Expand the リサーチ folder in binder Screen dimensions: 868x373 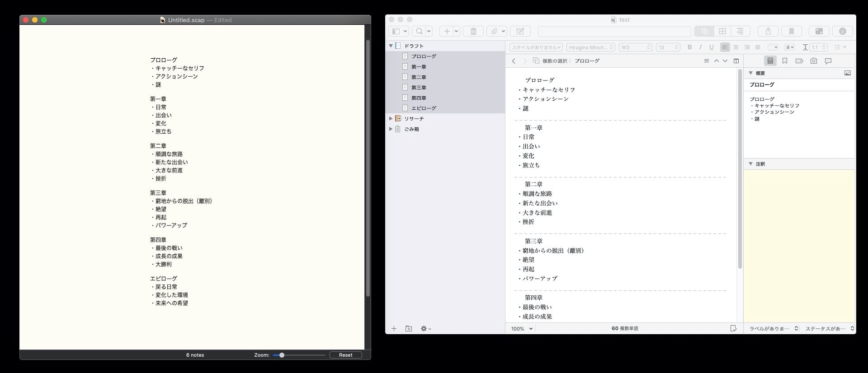coord(391,118)
